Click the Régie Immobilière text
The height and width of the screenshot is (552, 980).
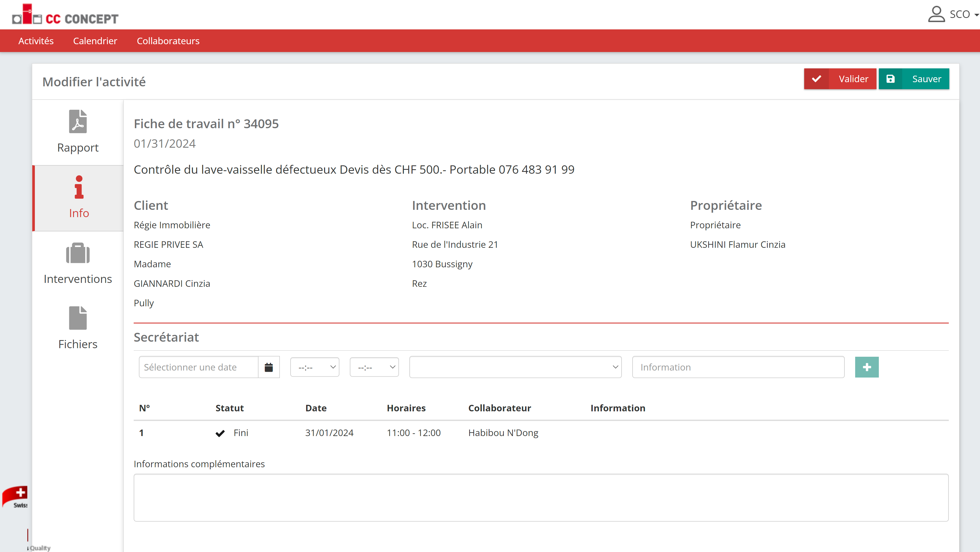click(172, 225)
